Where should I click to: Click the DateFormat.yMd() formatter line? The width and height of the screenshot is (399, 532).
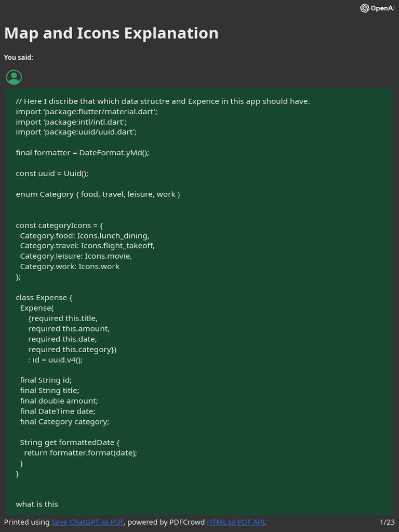click(83, 153)
